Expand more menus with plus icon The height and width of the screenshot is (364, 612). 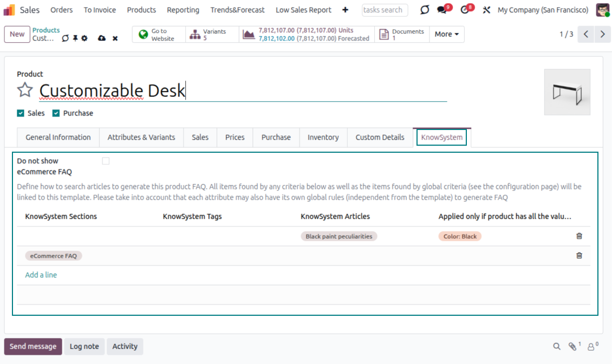pos(346,10)
